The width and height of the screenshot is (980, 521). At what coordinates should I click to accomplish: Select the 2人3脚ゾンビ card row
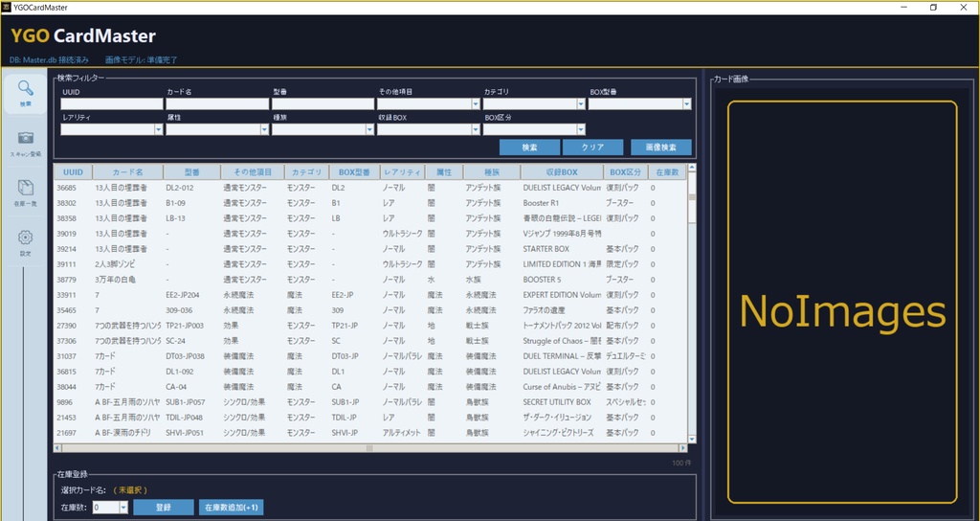coord(370,264)
